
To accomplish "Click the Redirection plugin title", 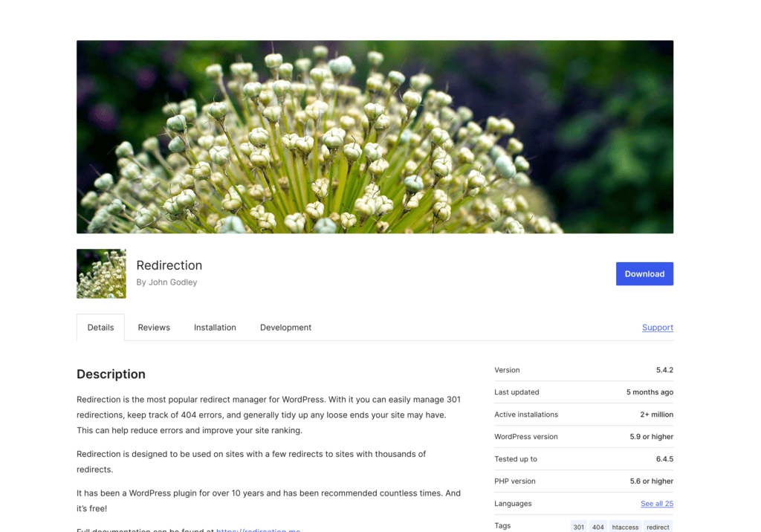I will pyautogui.click(x=169, y=265).
